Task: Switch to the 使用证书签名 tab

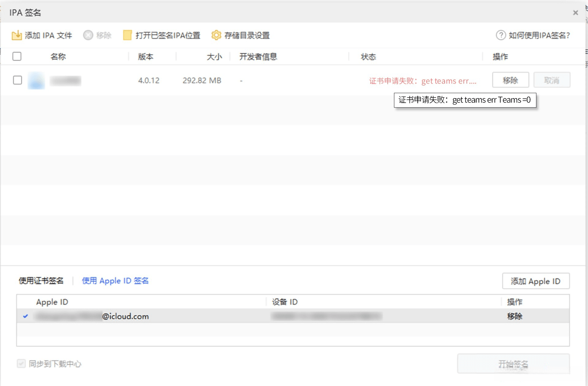Action: click(41, 280)
